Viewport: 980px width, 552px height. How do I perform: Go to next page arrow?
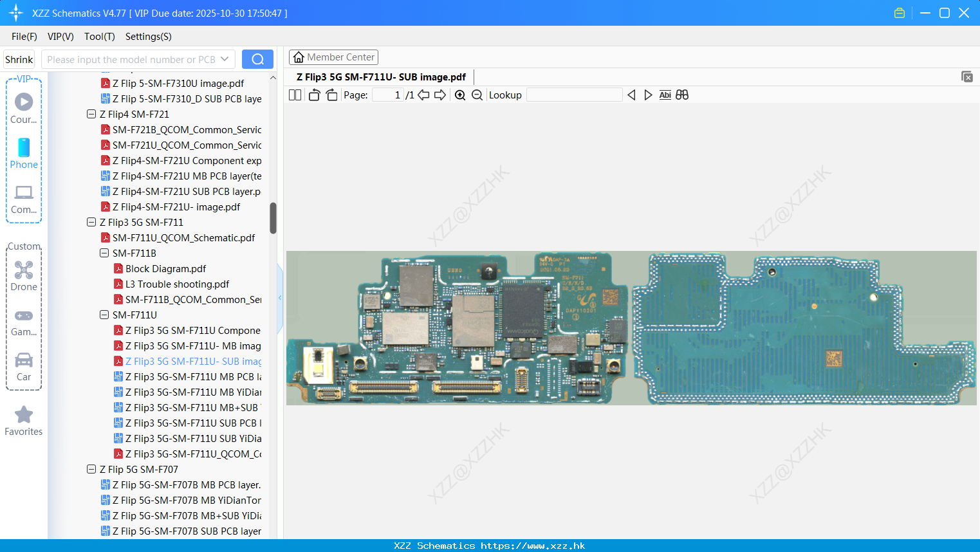click(440, 95)
